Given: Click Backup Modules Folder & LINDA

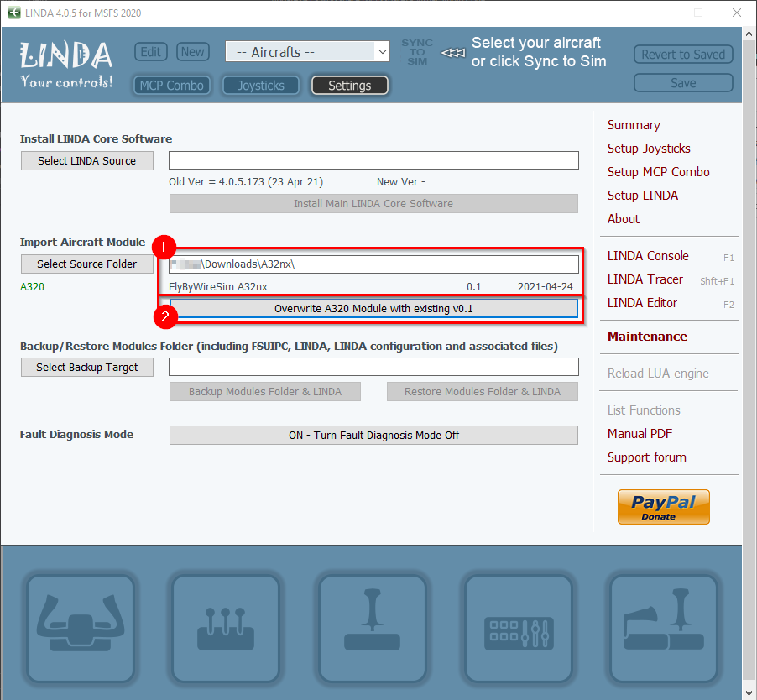Looking at the screenshot, I should pyautogui.click(x=265, y=391).
